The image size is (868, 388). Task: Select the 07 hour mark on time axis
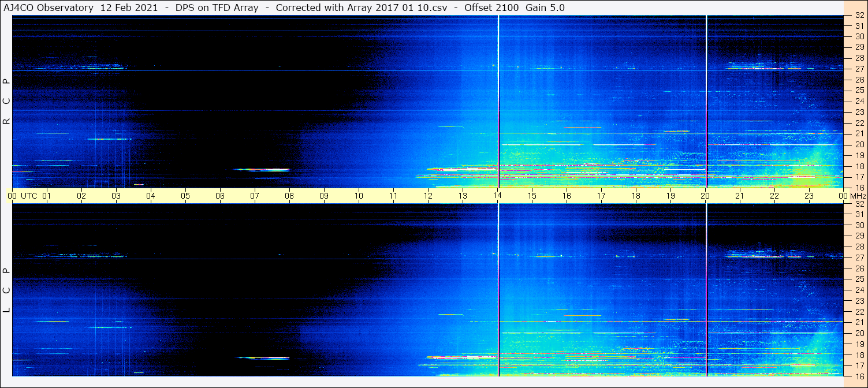tap(255, 196)
